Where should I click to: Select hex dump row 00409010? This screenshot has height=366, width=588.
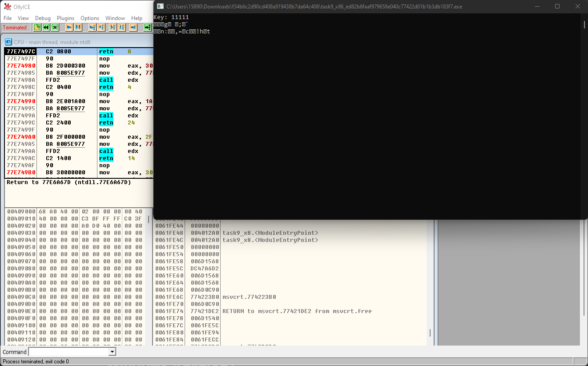75,219
